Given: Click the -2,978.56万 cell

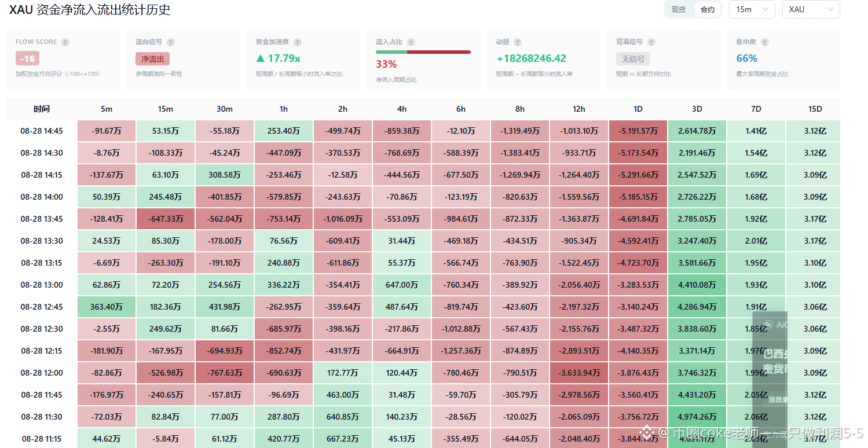Looking at the screenshot, I should [579, 395].
